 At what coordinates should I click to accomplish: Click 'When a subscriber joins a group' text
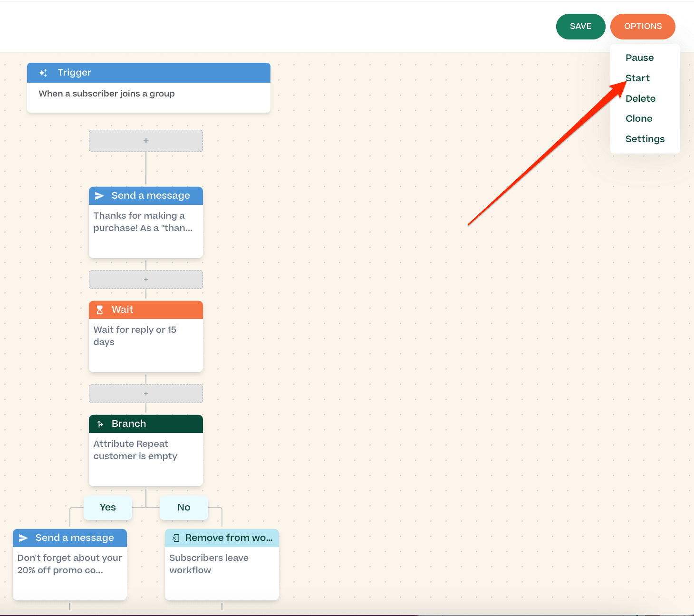click(107, 94)
